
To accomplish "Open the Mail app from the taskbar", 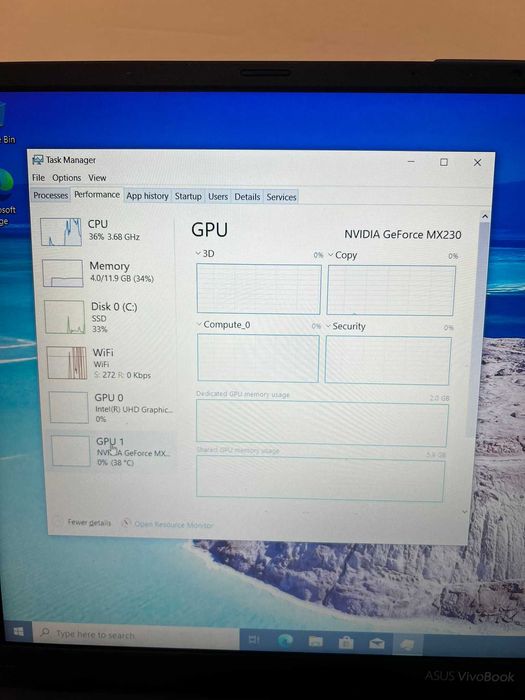I will 377,644.
